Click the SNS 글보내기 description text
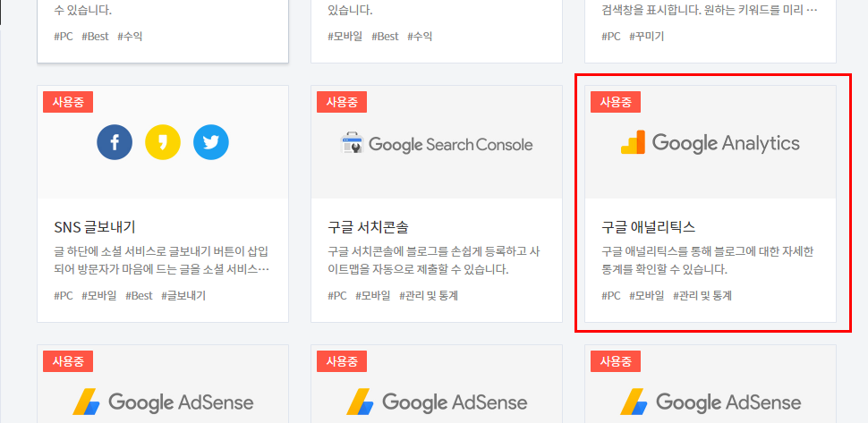 [162, 261]
